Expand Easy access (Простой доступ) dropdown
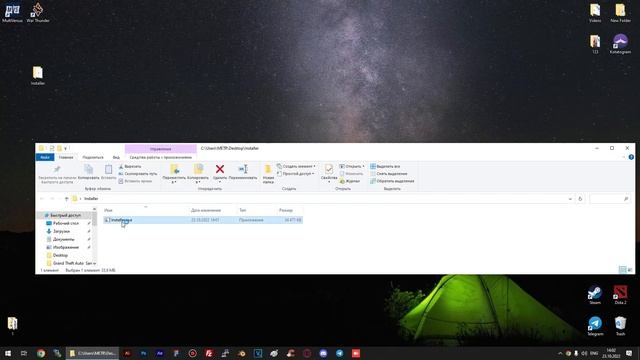Screen dimensions: 640x360 tap(296, 174)
